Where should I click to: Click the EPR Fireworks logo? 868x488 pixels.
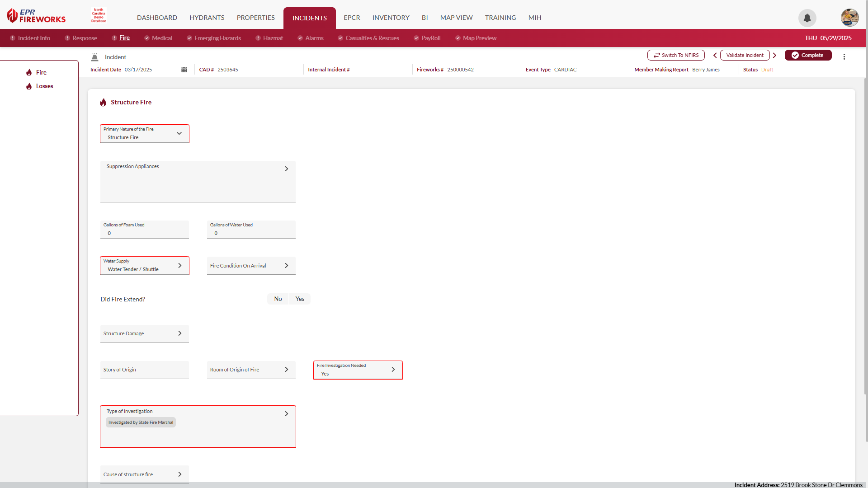click(36, 14)
